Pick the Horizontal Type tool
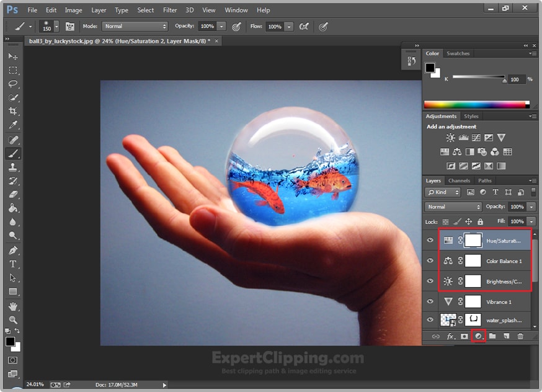 [12, 264]
